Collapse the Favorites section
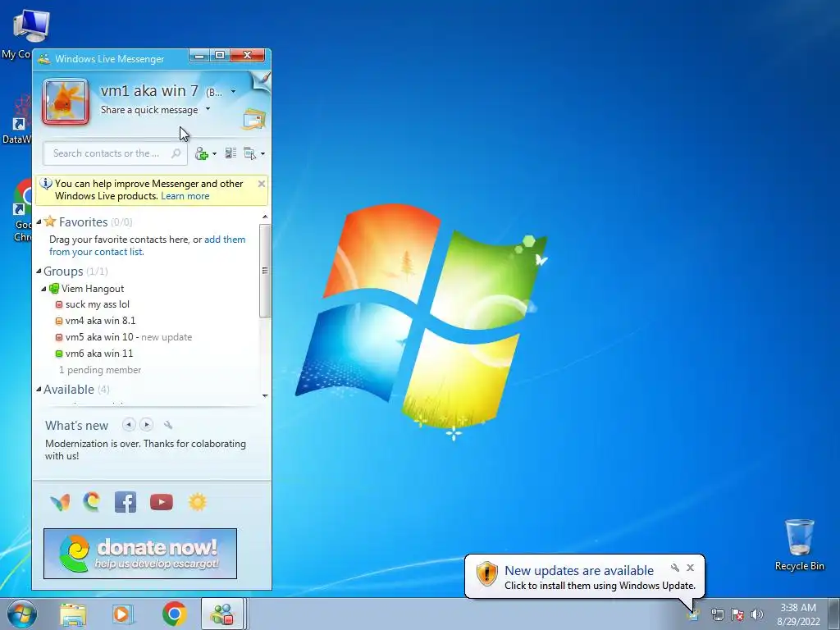 pos(39,221)
